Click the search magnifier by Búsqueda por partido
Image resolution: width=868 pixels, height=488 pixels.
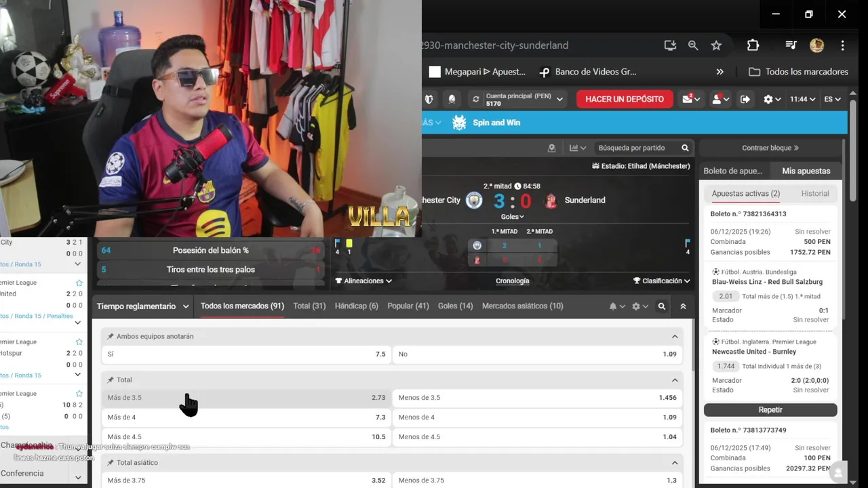coord(685,148)
